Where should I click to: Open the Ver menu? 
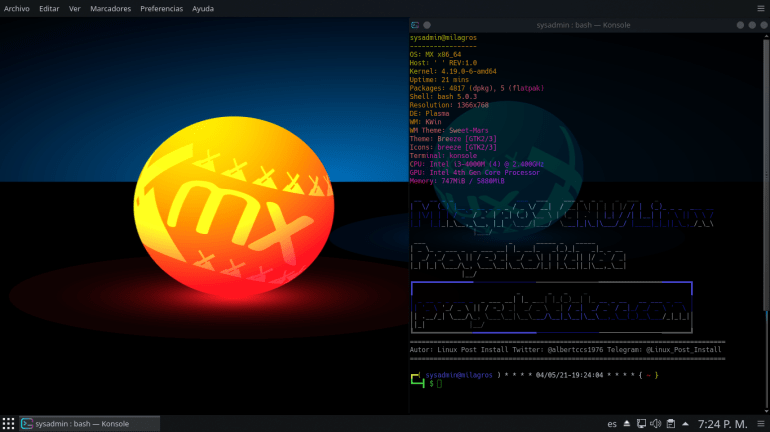click(x=75, y=8)
